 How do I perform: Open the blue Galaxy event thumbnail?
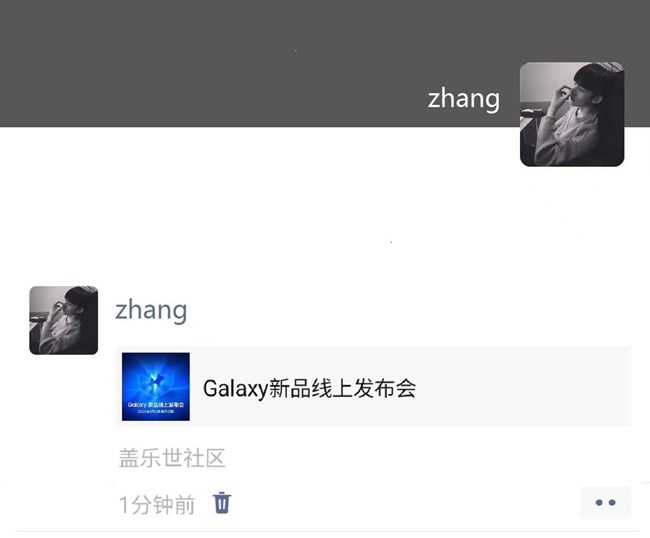coord(156,387)
